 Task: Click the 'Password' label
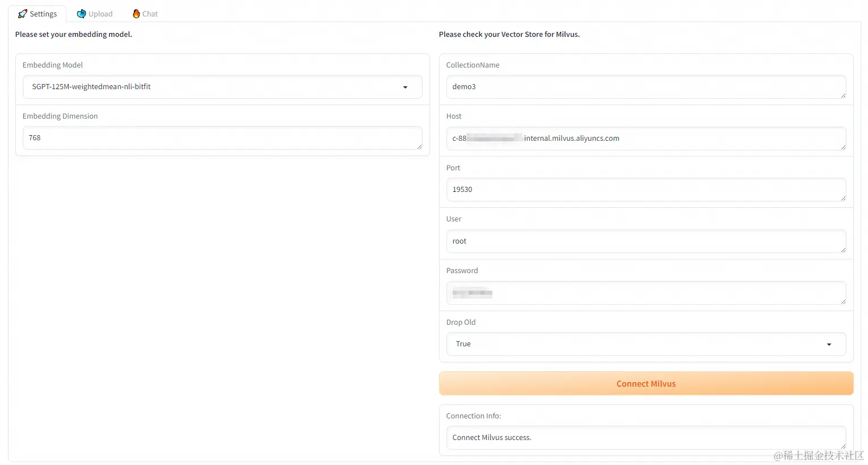click(x=462, y=271)
